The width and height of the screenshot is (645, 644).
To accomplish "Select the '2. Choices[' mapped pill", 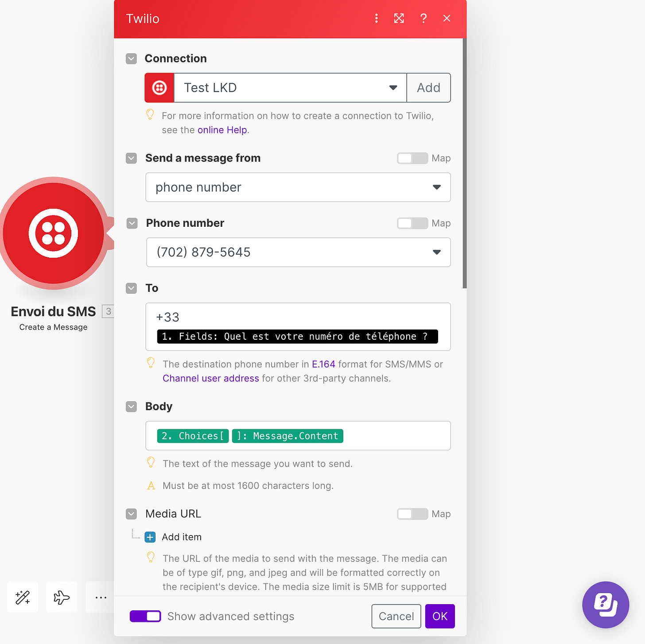I will (193, 436).
